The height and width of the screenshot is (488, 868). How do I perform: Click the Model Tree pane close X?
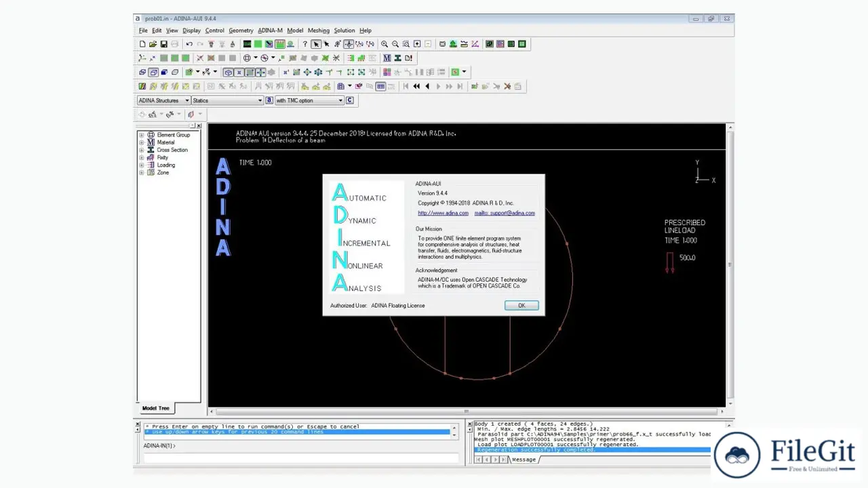[199, 126]
